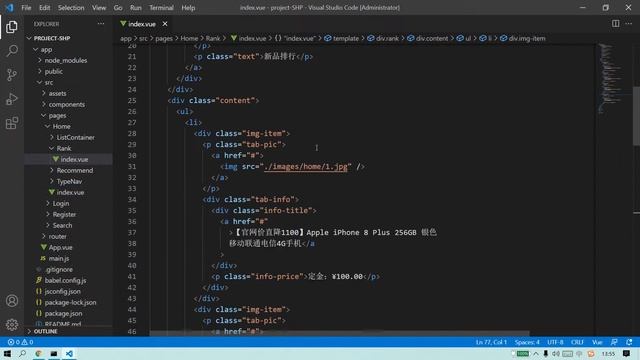Viewport: 640px width, 360px height.
Task: Collapse the Rank folder
Action: pos(64,148)
